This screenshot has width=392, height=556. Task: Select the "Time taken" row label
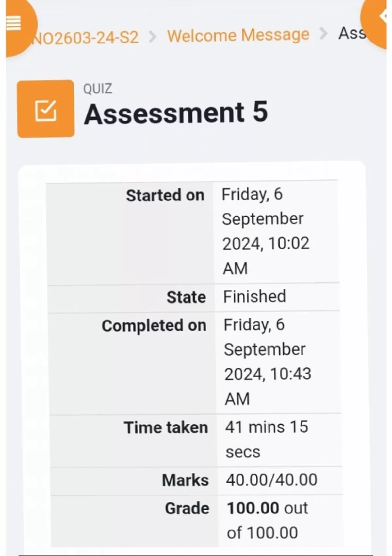[166, 428]
